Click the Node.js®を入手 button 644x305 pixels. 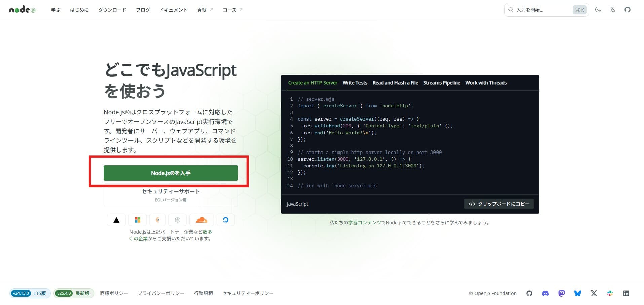[171, 173]
